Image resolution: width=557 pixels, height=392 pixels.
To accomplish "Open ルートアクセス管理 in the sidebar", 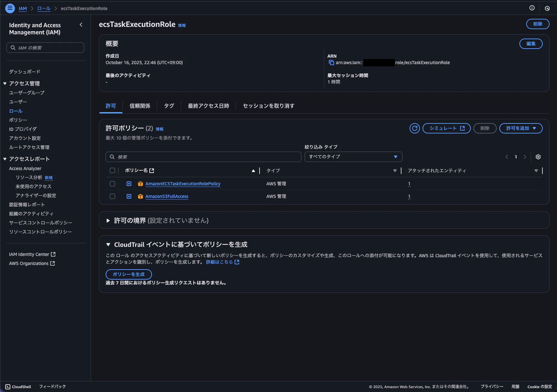I will click(29, 147).
